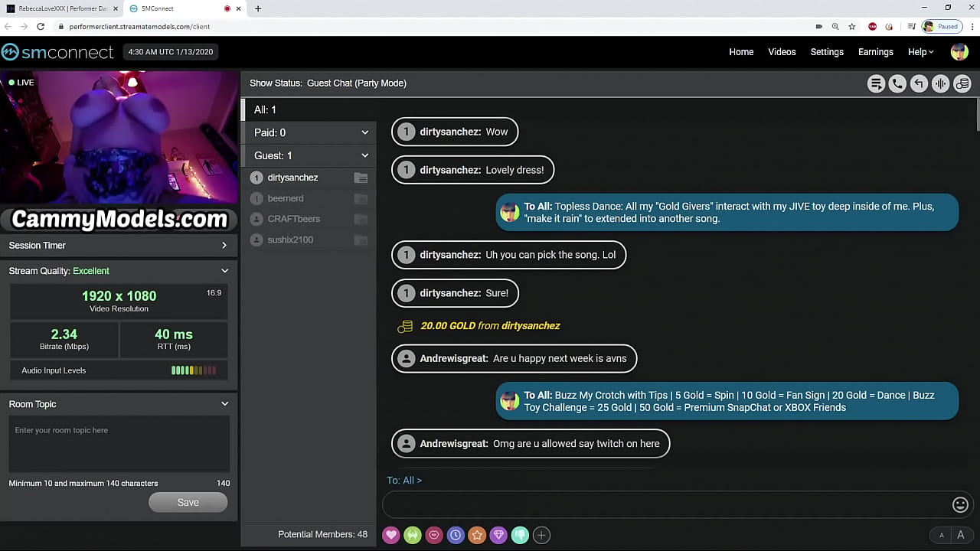
Task: Click the phone call icon in show status bar
Action: [897, 83]
